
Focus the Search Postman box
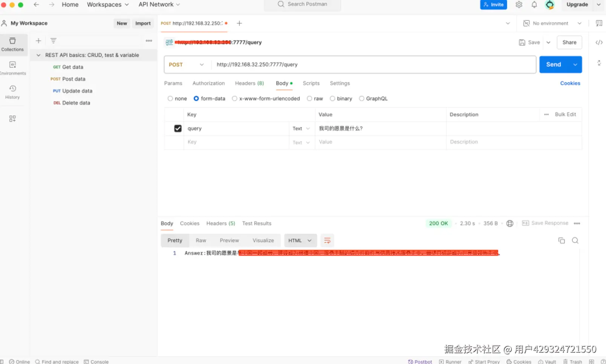coord(303,5)
